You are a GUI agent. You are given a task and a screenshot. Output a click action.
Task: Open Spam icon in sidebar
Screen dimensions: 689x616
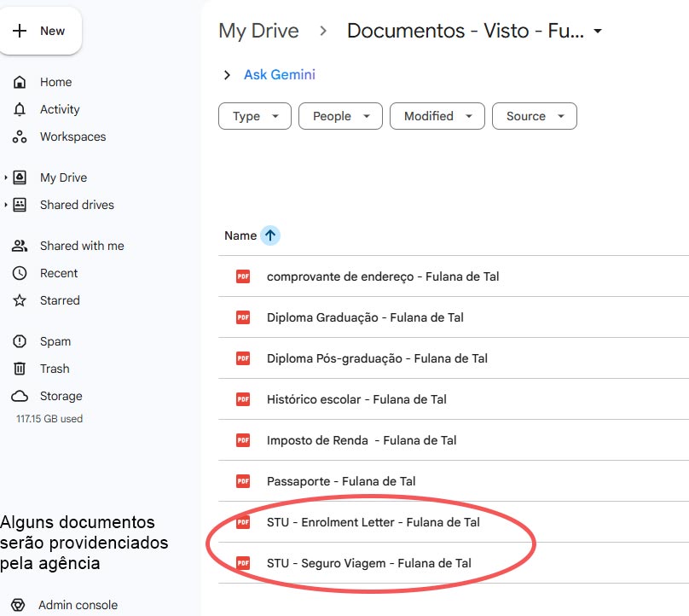[x=20, y=341]
